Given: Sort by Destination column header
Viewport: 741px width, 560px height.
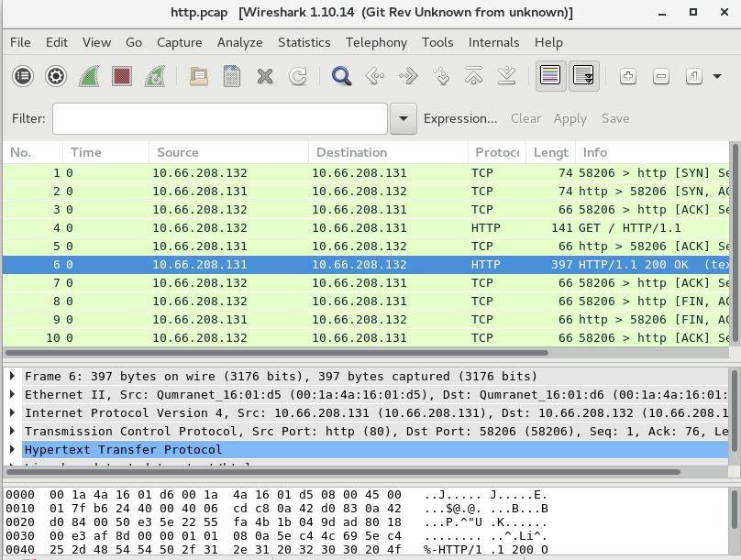Looking at the screenshot, I should click(x=388, y=152).
